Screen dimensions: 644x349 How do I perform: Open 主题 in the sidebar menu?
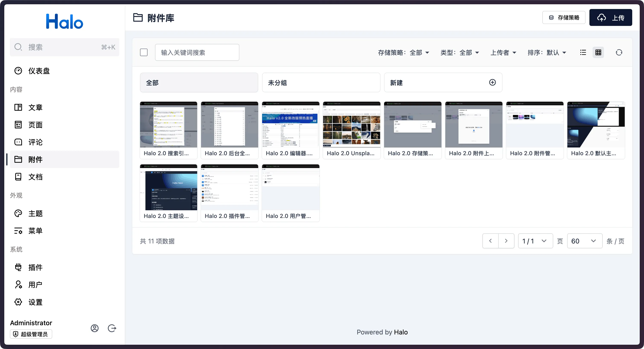pyautogui.click(x=35, y=213)
